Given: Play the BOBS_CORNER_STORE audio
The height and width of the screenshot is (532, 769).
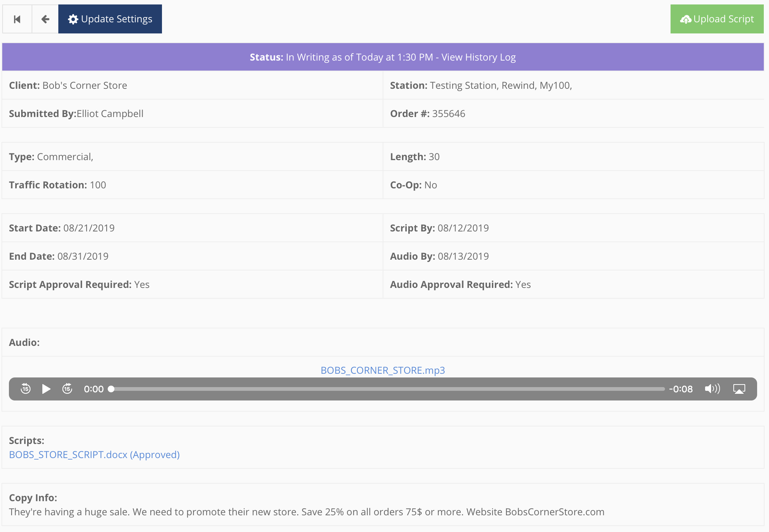Looking at the screenshot, I should tap(46, 389).
